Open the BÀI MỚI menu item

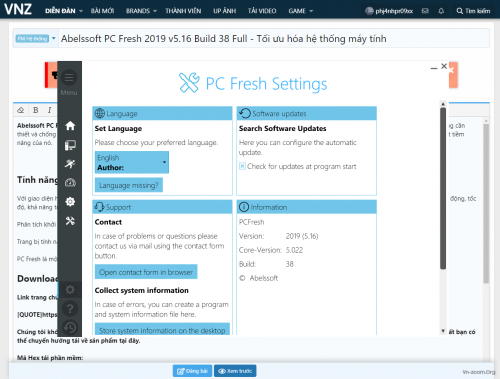click(x=102, y=11)
